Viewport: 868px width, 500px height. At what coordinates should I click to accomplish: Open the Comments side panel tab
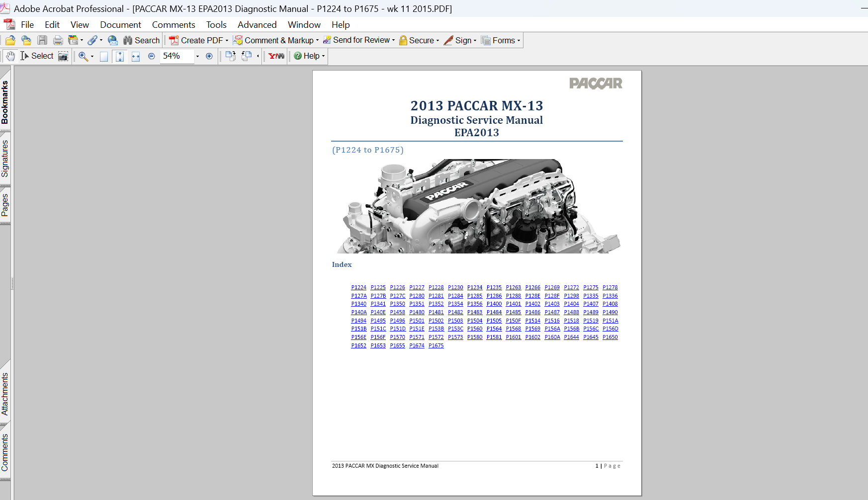coord(5,452)
